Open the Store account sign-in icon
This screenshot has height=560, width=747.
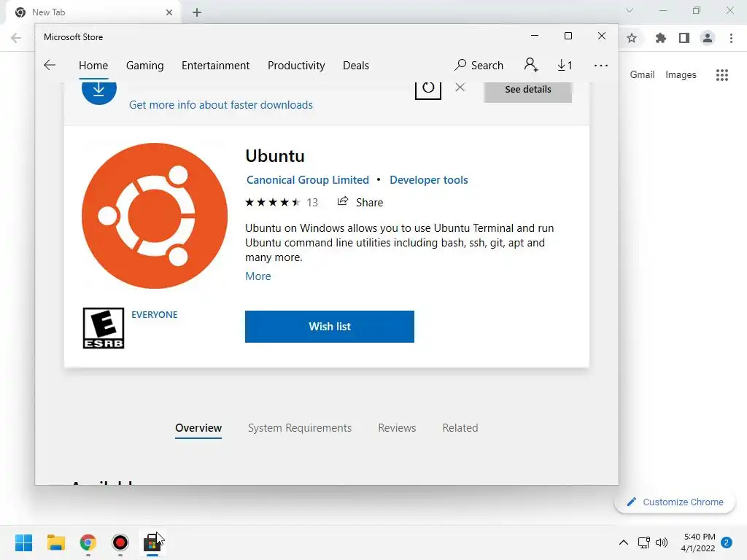[531, 65]
